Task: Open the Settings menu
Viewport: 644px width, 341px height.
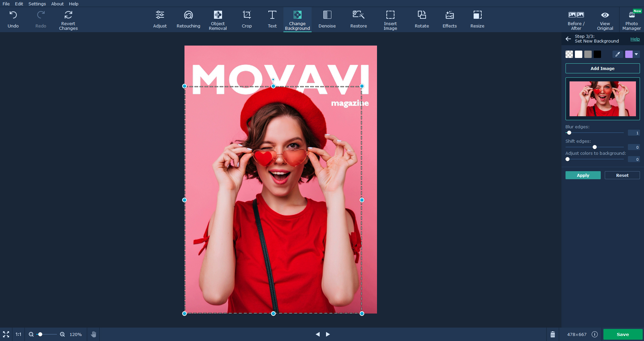Action: click(37, 4)
